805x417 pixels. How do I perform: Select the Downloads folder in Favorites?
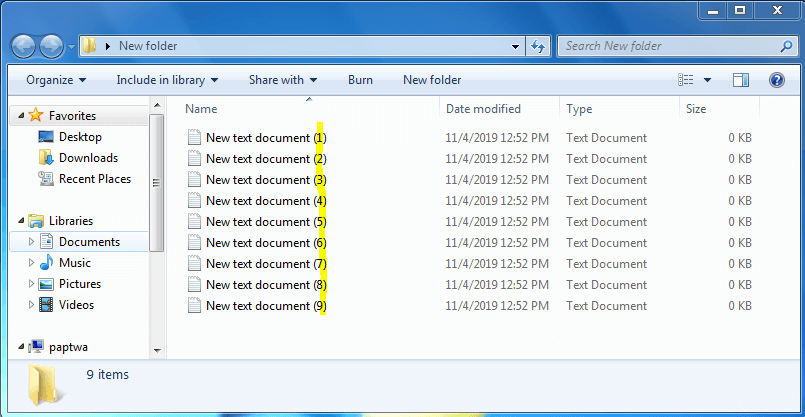coord(88,158)
